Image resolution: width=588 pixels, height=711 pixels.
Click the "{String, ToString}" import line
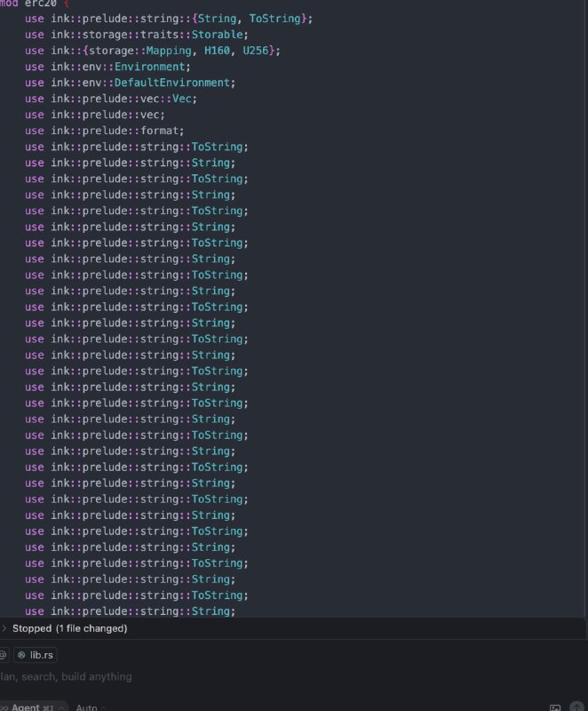169,19
